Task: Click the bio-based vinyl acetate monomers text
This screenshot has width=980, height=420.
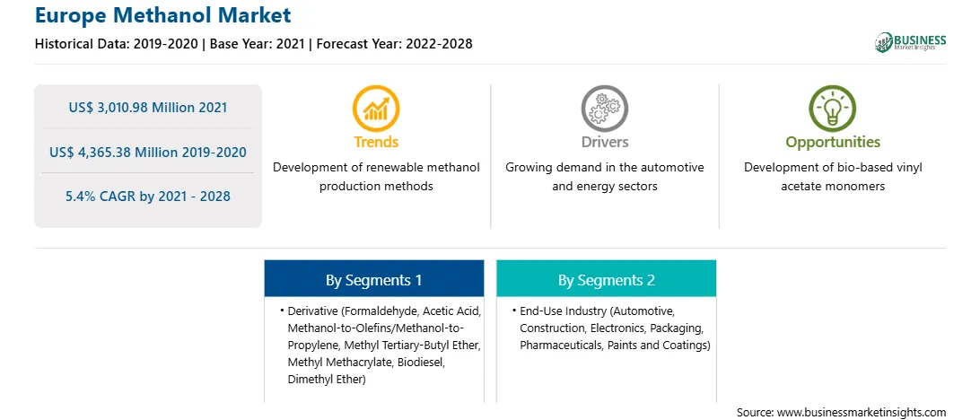Action: point(833,177)
